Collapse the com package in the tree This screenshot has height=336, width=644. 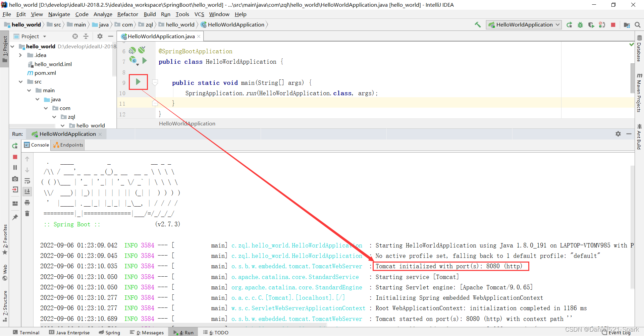click(x=46, y=108)
